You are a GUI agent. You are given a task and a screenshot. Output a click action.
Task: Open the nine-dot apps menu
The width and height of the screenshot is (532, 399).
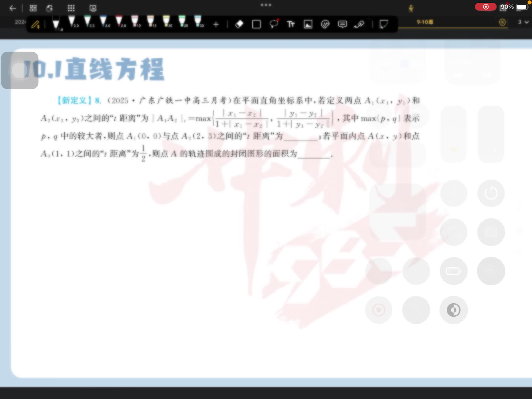coord(71,8)
